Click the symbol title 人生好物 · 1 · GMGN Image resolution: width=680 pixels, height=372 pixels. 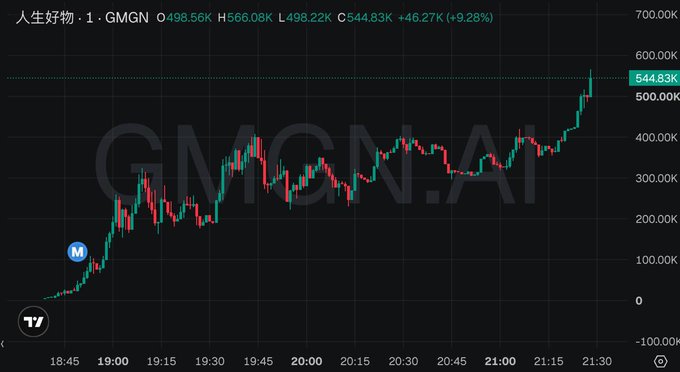(82, 18)
